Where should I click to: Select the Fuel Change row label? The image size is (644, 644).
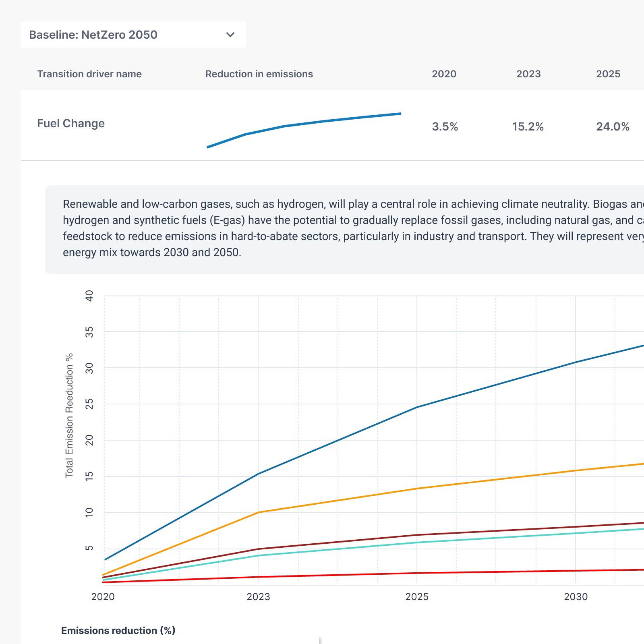(71, 123)
